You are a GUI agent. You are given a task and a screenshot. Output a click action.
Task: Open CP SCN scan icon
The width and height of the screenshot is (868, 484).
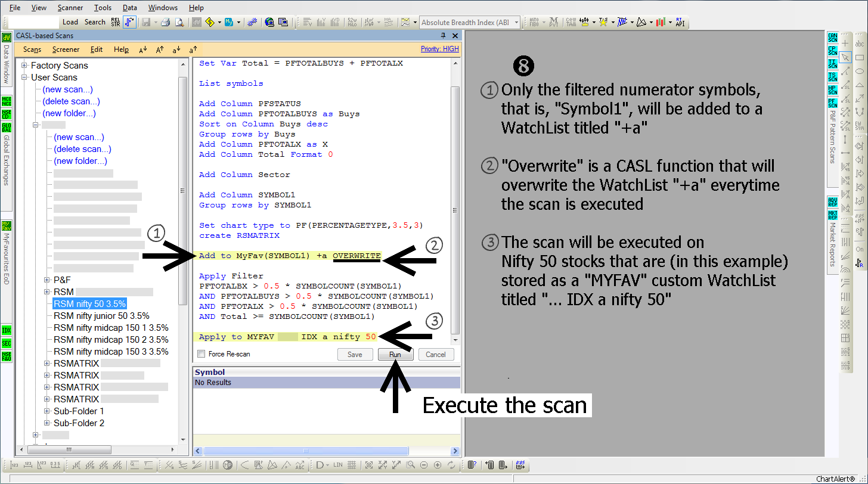click(x=833, y=51)
